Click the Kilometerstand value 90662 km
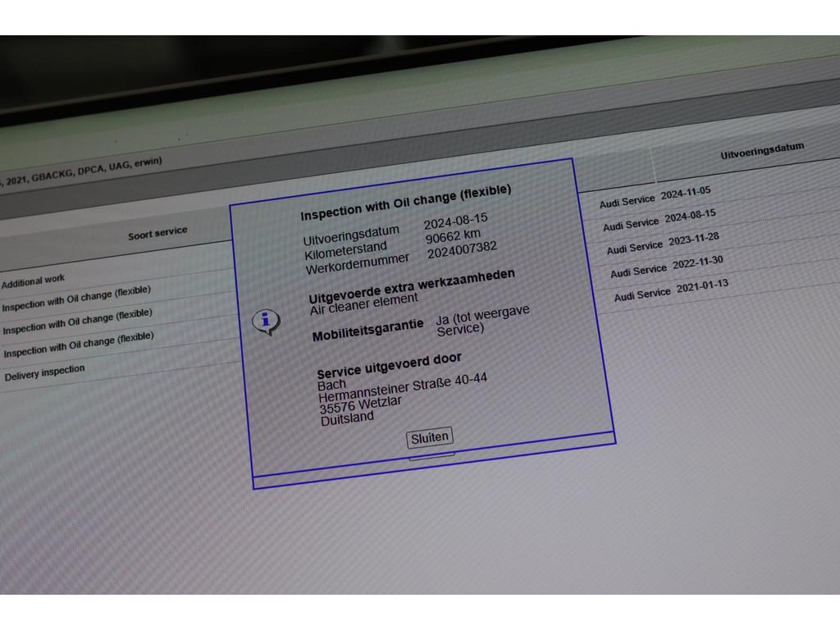This screenshot has width=840, height=630. pos(453,237)
